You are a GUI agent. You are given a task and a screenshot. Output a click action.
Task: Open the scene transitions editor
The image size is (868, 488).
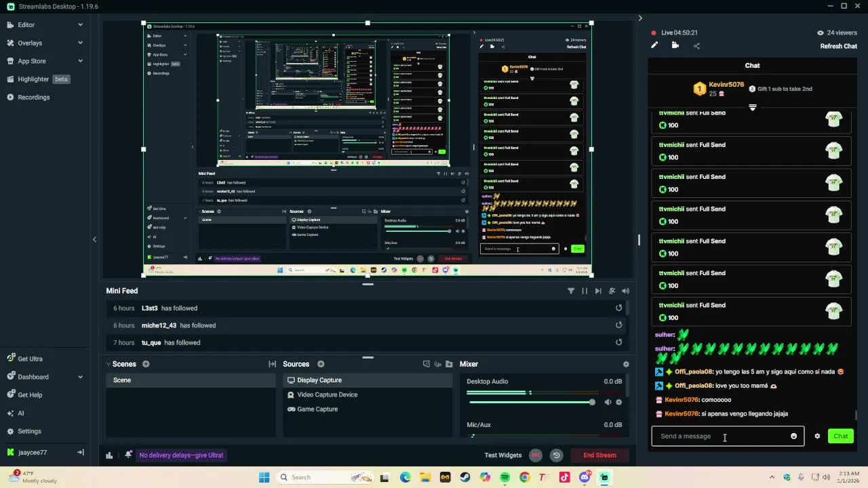coord(273,364)
